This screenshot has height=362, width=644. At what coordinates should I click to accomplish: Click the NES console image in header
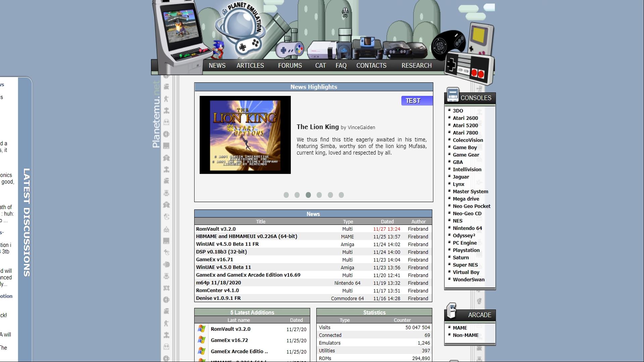coord(321,50)
